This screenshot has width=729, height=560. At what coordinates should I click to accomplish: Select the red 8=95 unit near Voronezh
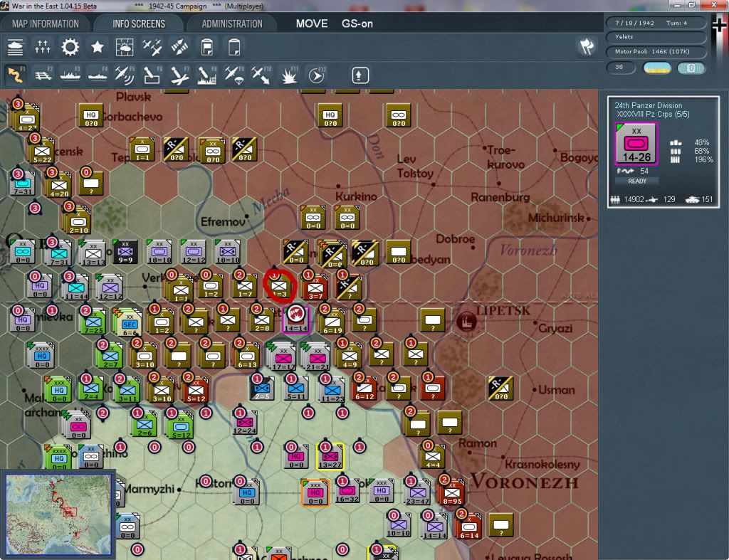[451, 492]
